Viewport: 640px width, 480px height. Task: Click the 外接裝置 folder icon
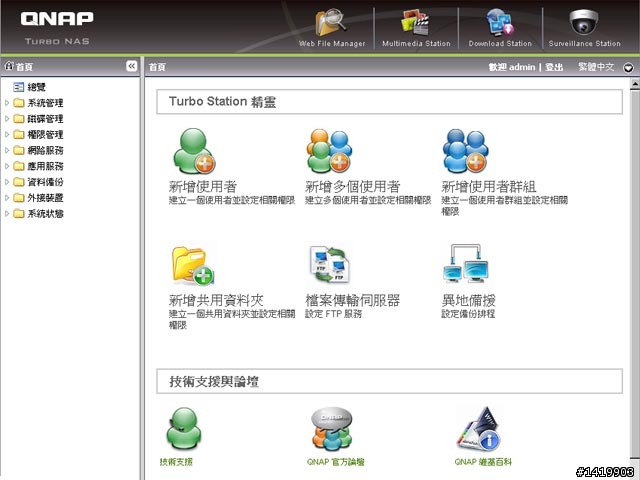coord(19,198)
